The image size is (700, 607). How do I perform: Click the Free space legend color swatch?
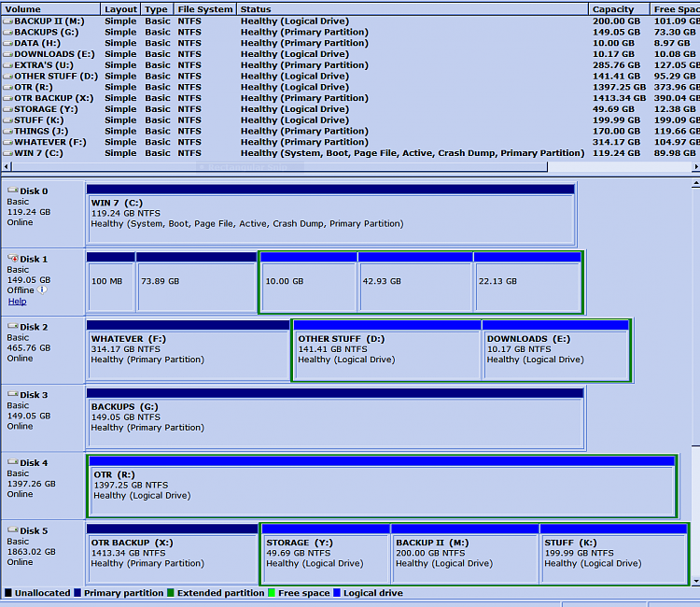point(272,593)
